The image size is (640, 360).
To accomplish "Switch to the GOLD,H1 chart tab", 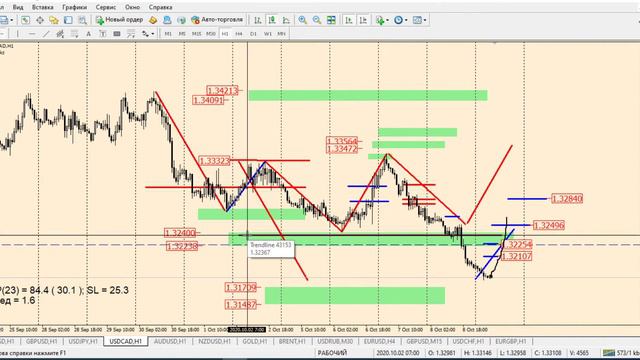I will [x=255, y=341].
